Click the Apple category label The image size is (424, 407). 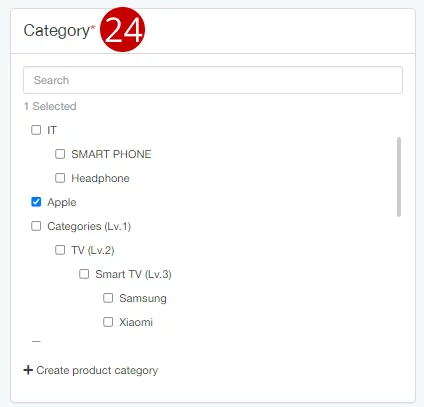(x=62, y=202)
